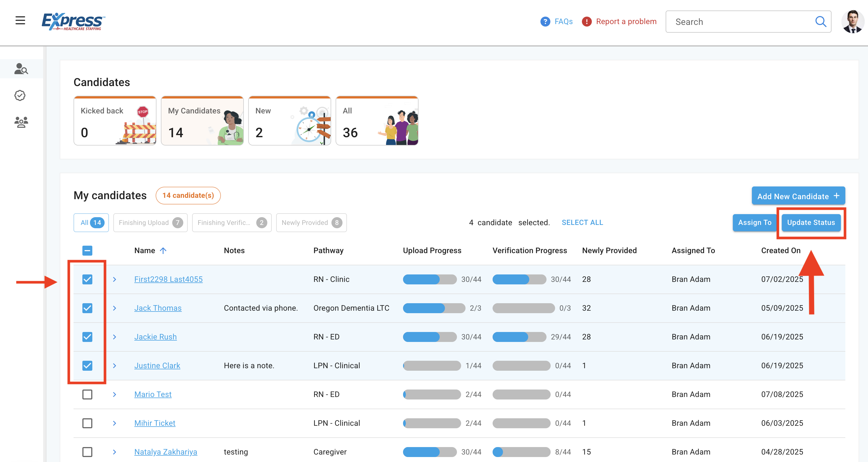Open the Jackie Rush candidate link
The image size is (868, 462).
(x=155, y=337)
